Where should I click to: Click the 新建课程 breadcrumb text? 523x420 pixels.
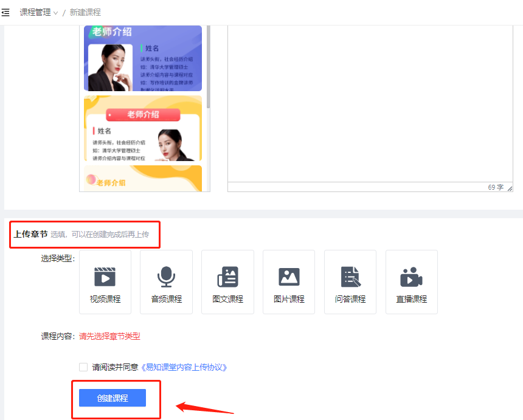pyautogui.click(x=85, y=13)
